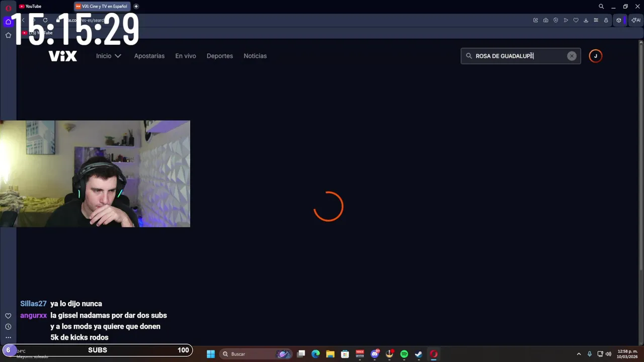Click the send arrow icon
The image size is (644, 362).
(566, 20)
